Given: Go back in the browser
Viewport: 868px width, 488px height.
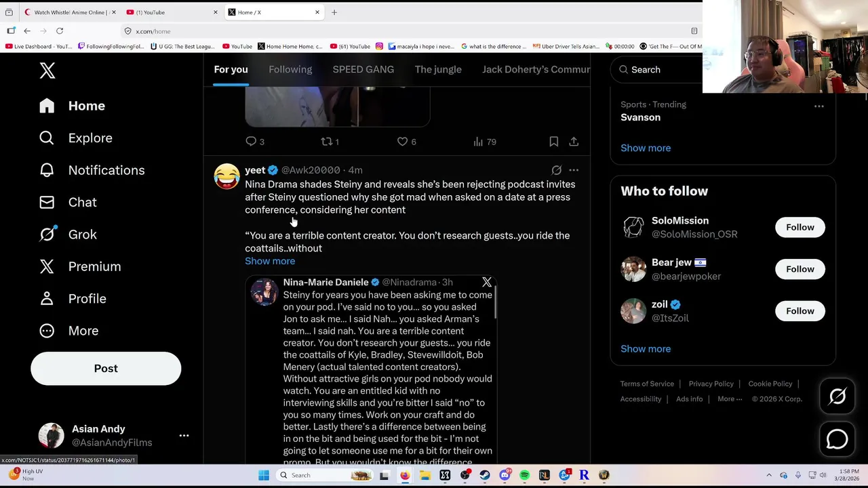Looking at the screenshot, I should 27,31.
